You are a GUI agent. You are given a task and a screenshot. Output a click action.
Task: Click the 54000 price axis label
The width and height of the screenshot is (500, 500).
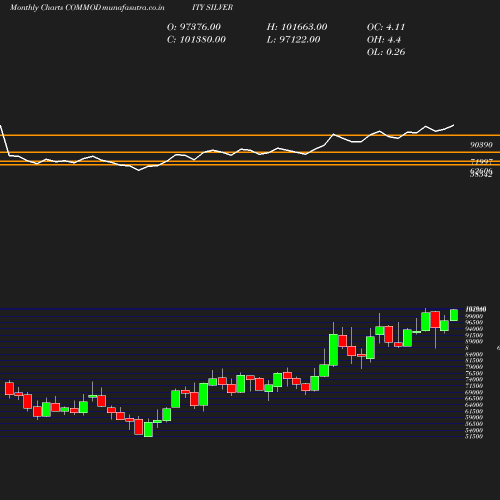pyautogui.click(x=474, y=430)
